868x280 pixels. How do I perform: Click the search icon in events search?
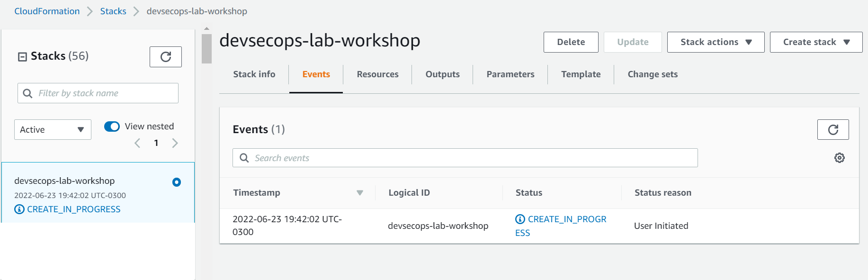pyautogui.click(x=244, y=158)
